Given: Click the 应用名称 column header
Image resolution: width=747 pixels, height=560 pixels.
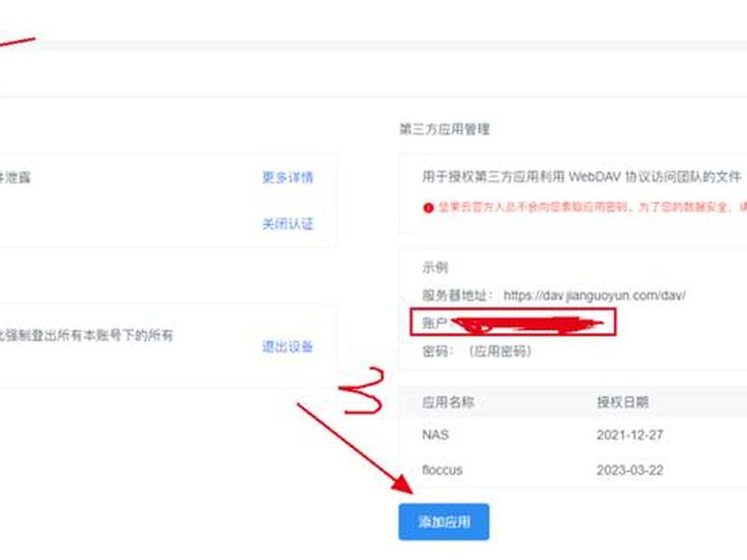Looking at the screenshot, I should [x=448, y=402].
